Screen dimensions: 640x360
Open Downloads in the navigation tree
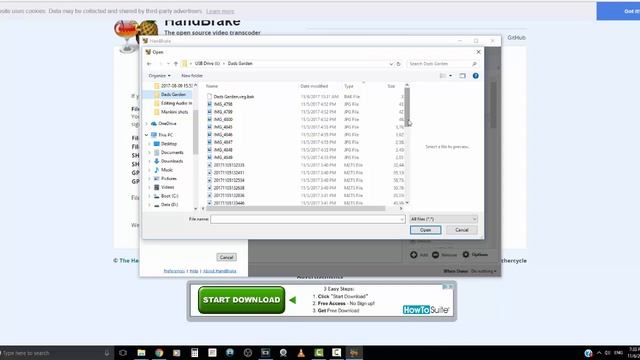coord(172,161)
